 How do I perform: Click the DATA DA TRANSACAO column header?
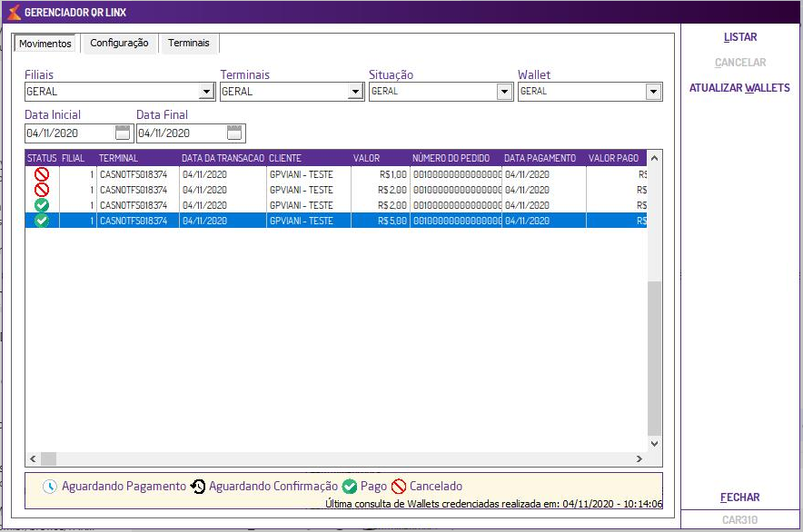(223, 158)
